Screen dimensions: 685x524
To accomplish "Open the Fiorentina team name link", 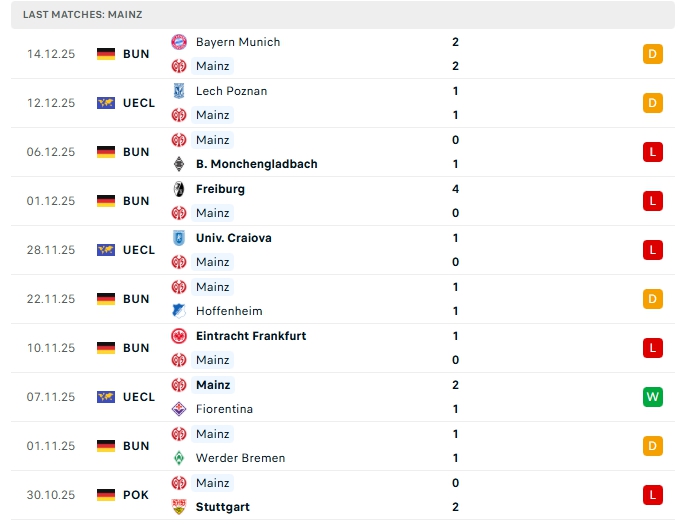I will [x=224, y=409].
